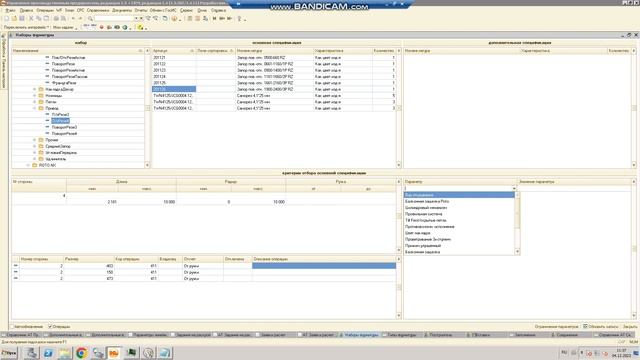
Task: Open the Отчеты menu
Action: pos(141,10)
